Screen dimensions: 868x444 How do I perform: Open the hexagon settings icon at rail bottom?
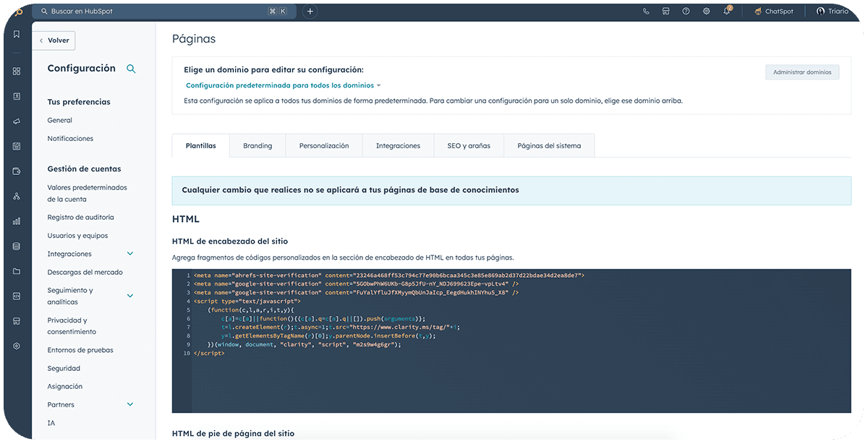pos(17,346)
